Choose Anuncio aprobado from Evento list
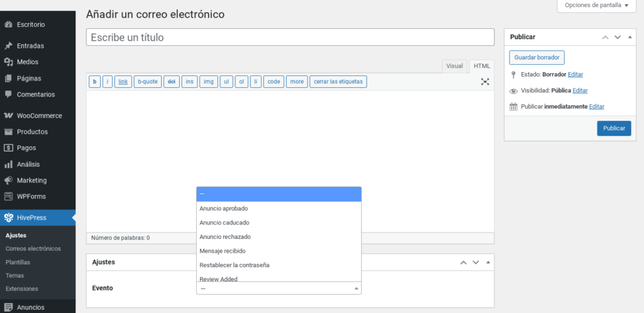 pos(279,209)
